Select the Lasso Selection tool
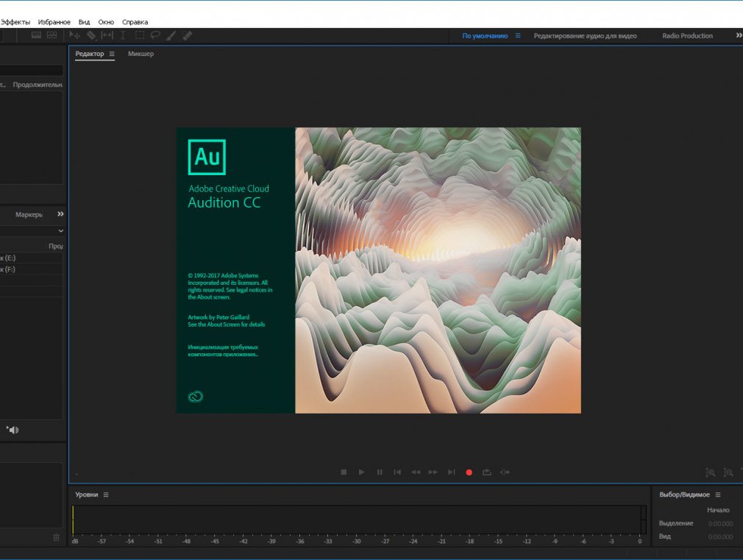The height and width of the screenshot is (560, 743). tap(155, 35)
